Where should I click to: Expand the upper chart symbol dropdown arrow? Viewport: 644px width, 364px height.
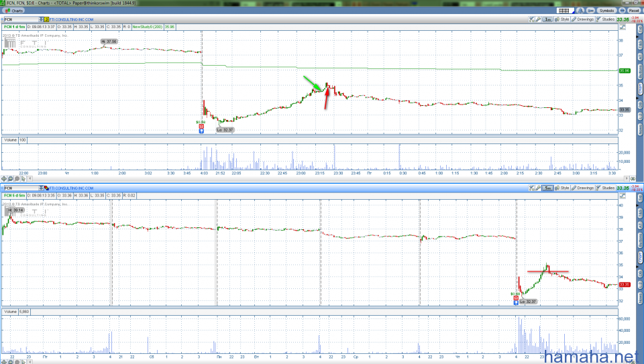[41, 19]
